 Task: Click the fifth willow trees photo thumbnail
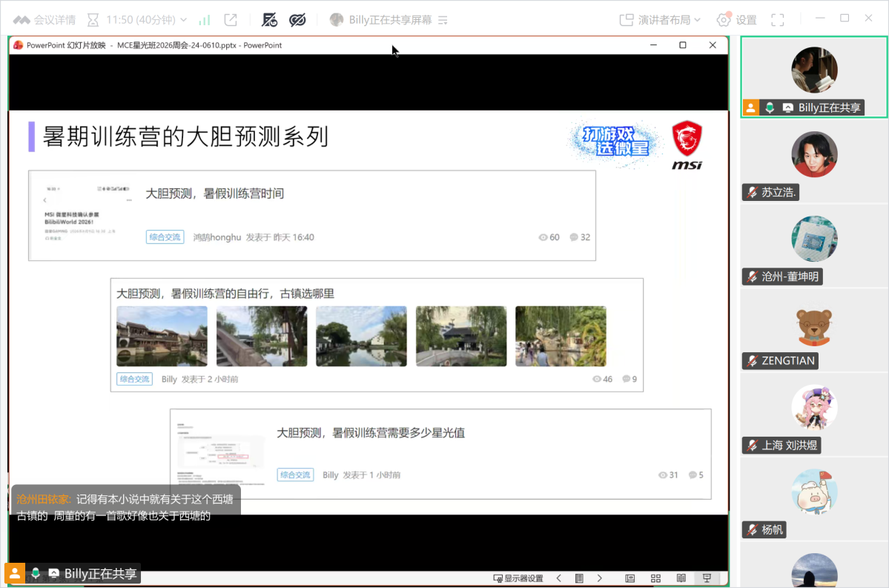[561, 336]
